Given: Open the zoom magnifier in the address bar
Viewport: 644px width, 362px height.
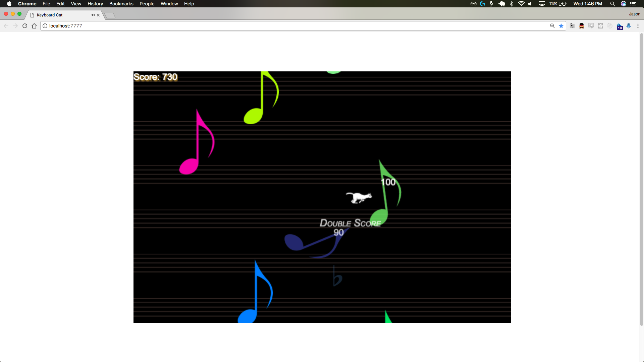Looking at the screenshot, I should click(x=552, y=26).
